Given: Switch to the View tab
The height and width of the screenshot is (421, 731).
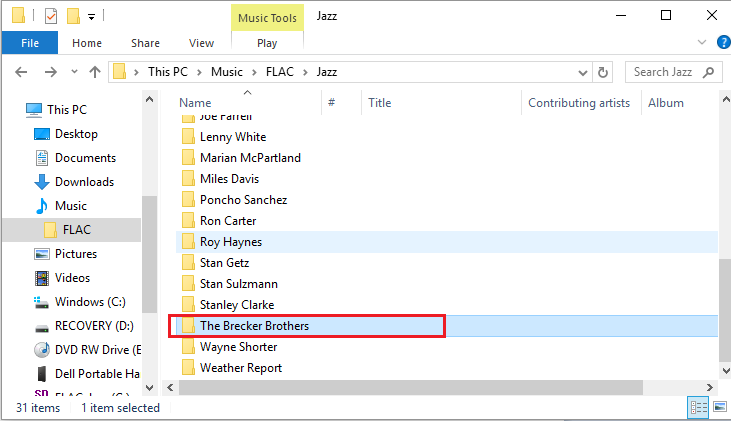Looking at the screenshot, I should click(201, 43).
